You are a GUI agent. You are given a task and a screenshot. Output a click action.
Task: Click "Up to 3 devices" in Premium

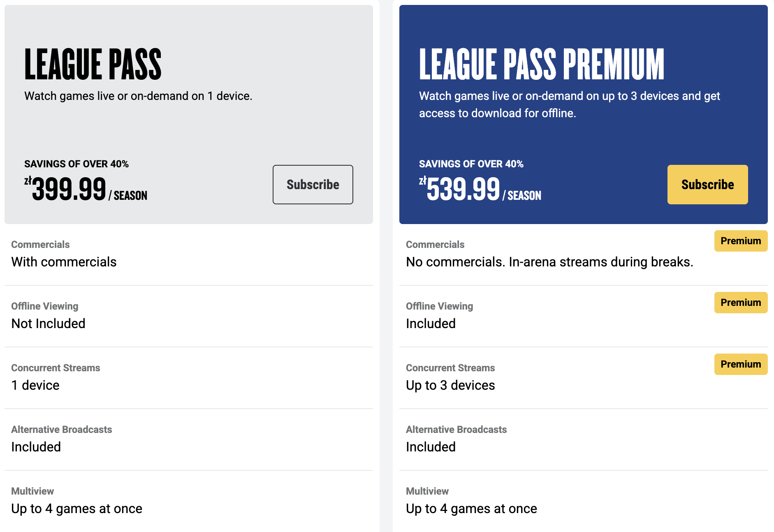point(450,385)
